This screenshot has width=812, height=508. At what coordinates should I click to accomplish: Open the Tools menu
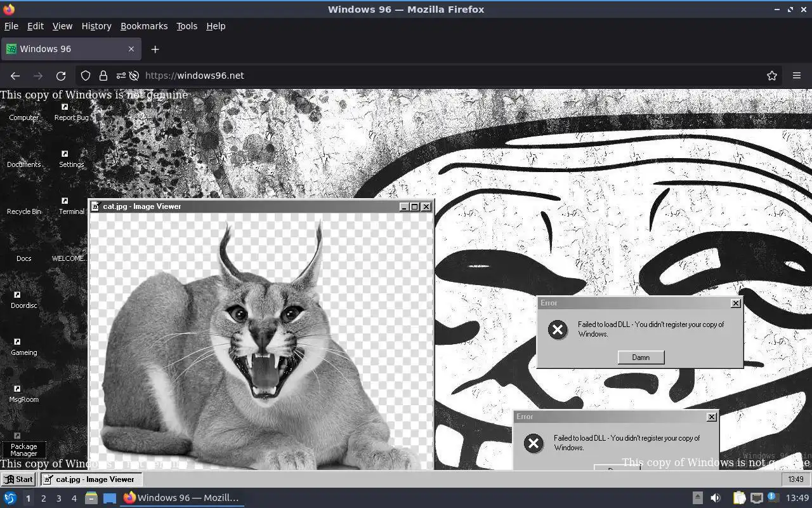(x=187, y=26)
